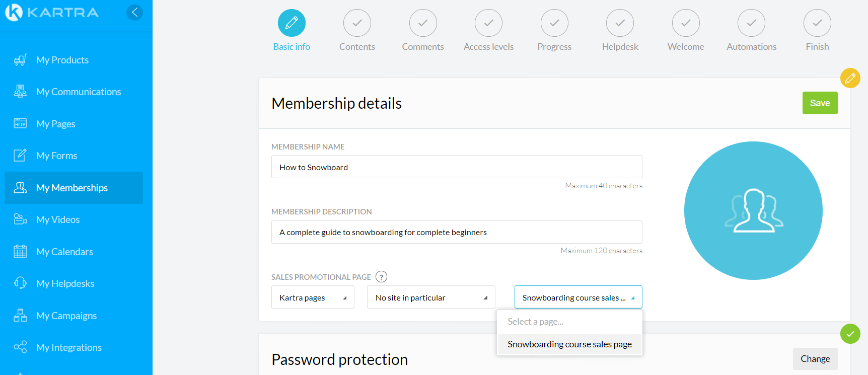Select Snowboarding course sales page option

click(x=569, y=344)
